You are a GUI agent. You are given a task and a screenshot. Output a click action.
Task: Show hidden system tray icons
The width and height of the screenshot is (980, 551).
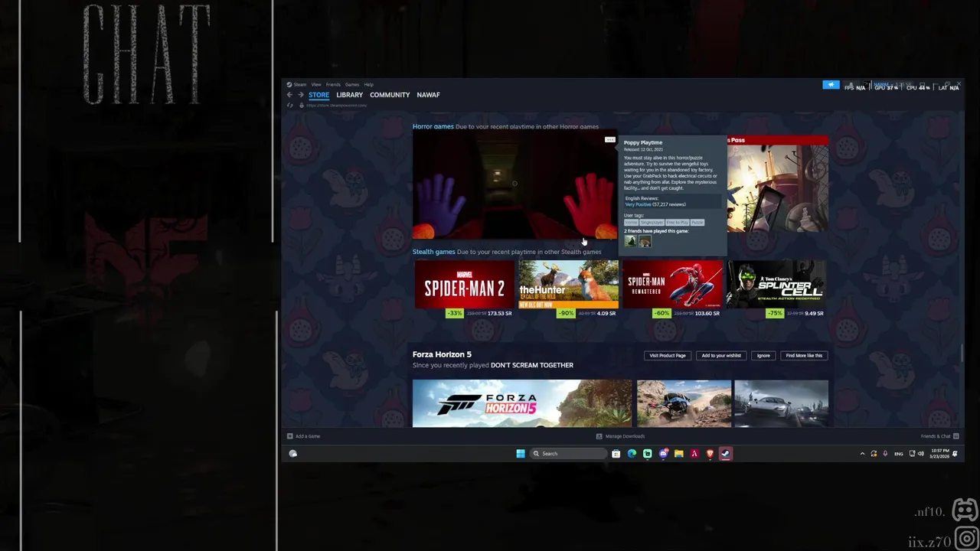click(x=862, y=454)
